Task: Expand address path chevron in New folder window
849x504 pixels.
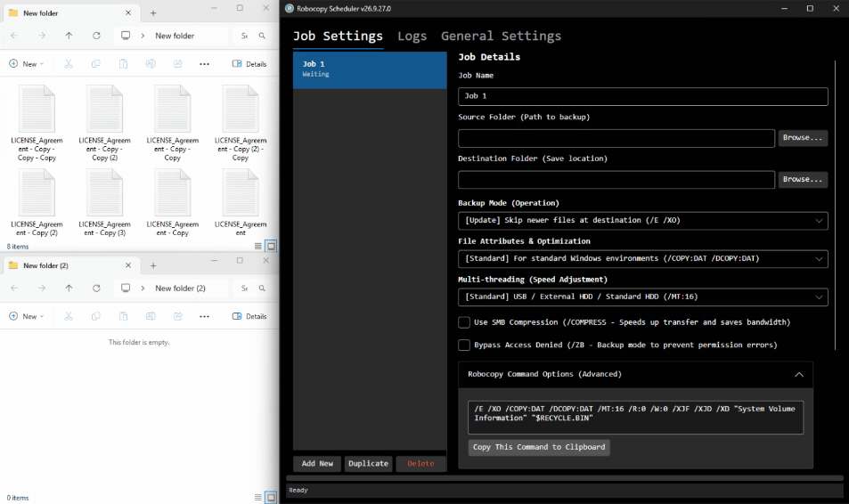Action: tap(143, 36)
